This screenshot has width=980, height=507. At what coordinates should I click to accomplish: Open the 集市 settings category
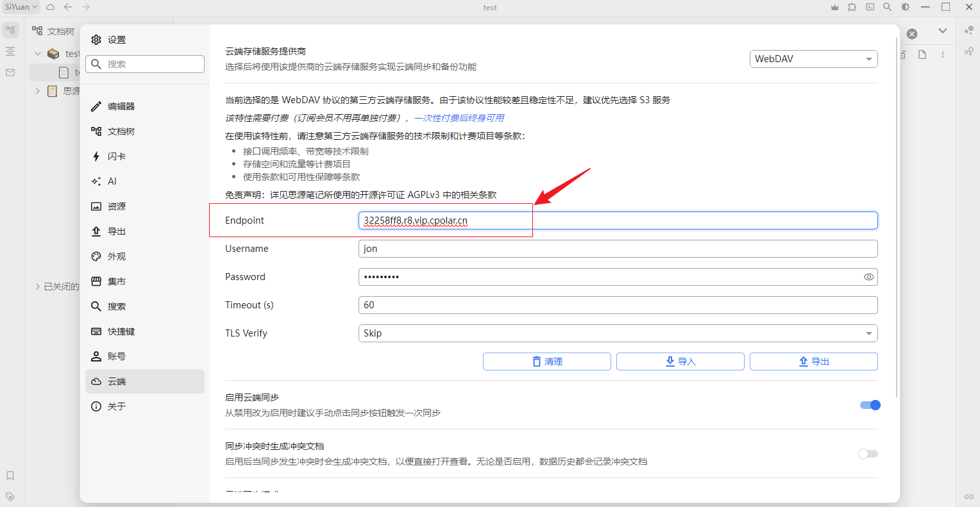click(x=145, y=281)
